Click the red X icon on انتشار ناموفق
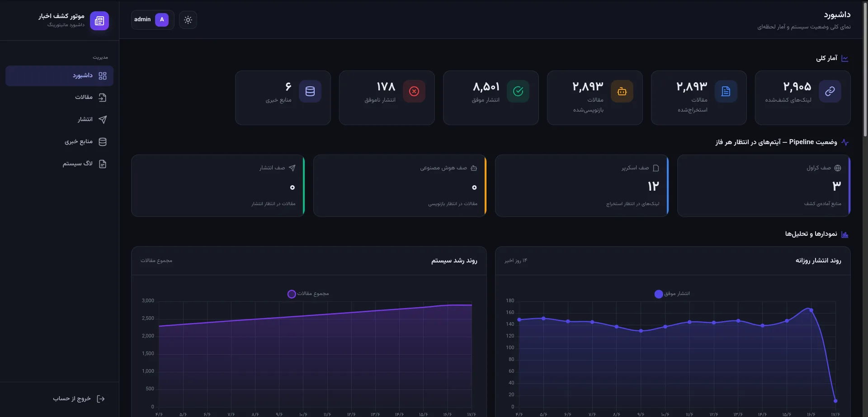Image resolution: width=868 pixels, height=417 pixels. (414, 91)
